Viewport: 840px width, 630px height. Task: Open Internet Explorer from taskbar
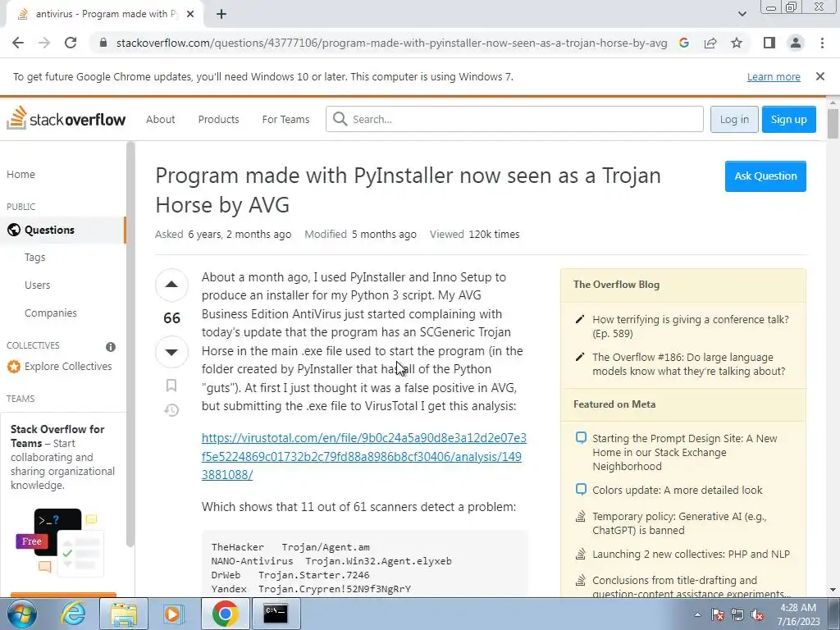click(73, 614)
